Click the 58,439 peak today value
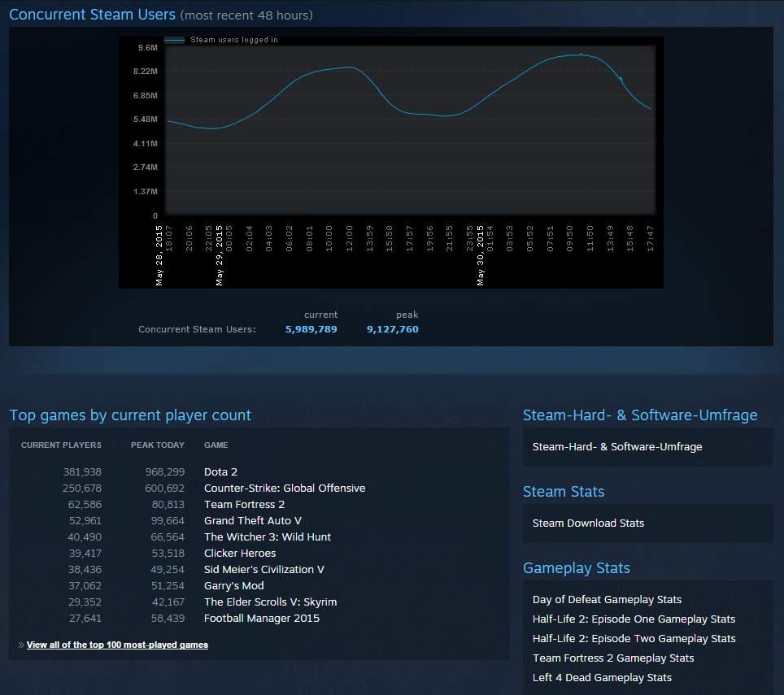Viewport: 784px width, 695px height. pyautogui.click(x=168, y=618)
